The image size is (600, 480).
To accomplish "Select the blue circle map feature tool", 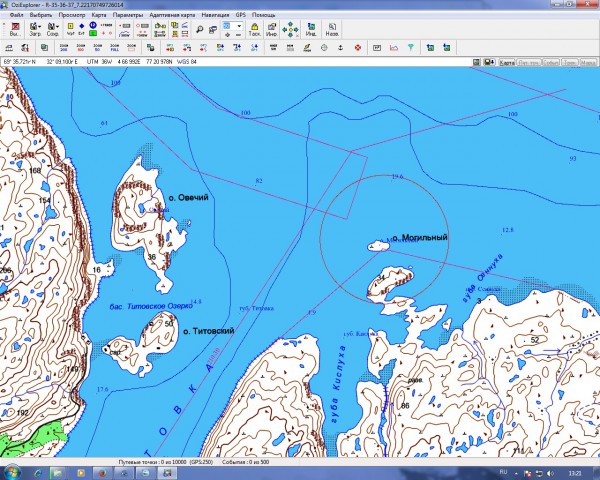I will pos(93,25).
